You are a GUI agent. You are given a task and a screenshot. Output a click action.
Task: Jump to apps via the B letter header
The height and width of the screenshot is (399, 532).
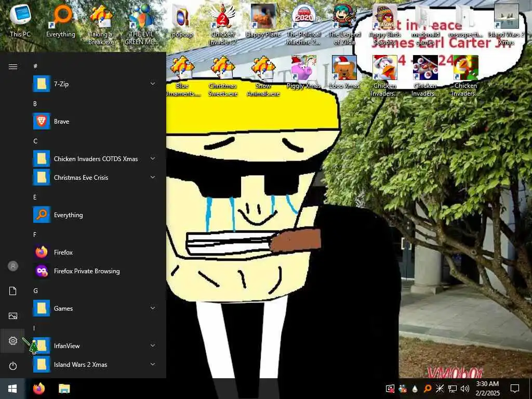click(x=35, y=103)
